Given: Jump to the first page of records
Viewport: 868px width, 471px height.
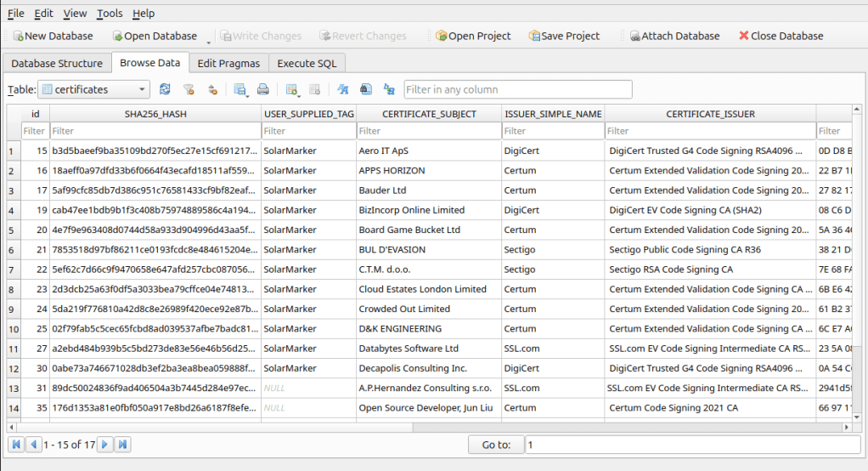Looking at the screenshot, I should [16, 445].
